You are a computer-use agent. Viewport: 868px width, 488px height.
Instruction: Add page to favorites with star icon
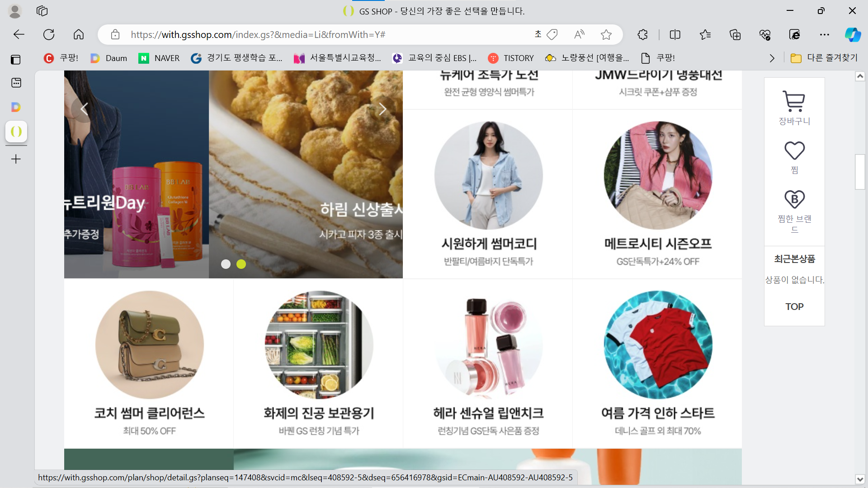click(x=606, y=34)
